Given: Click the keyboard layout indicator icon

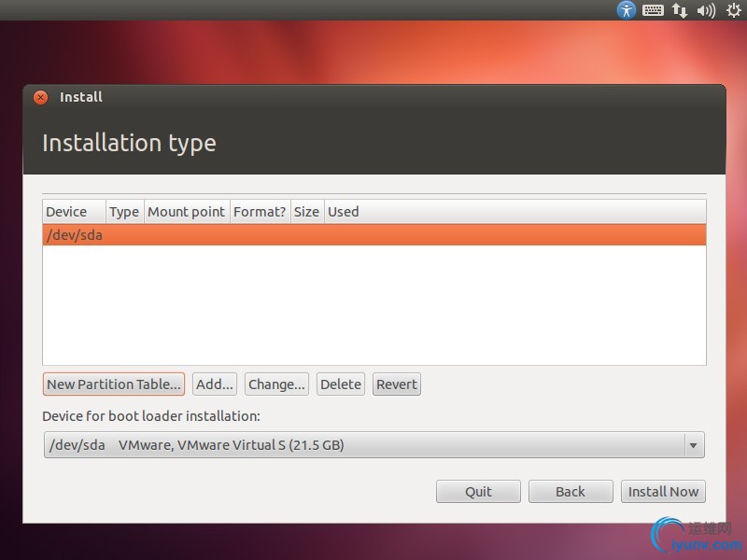Looking at the screenshot, I should point(653,10).
